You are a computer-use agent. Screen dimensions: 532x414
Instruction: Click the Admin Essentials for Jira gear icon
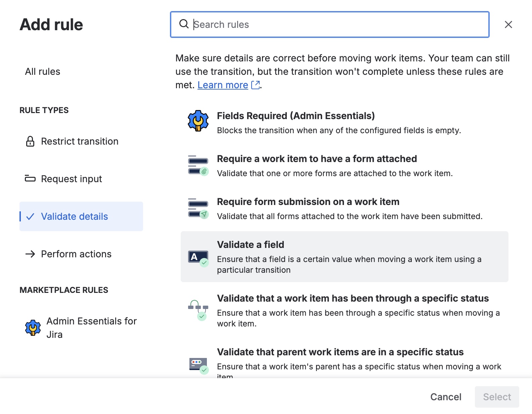tap(33, 328)
